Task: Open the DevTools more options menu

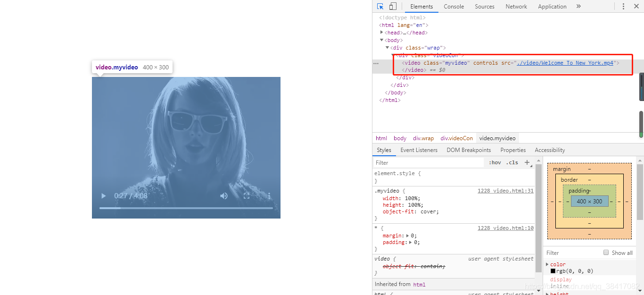Action: click(623, 6)
